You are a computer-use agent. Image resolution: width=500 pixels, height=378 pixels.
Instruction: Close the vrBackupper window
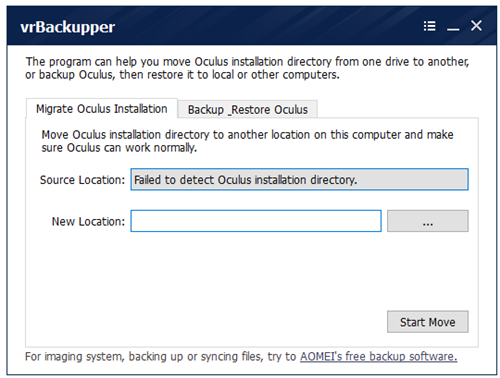pyautogui.click(x=476, y=25)
